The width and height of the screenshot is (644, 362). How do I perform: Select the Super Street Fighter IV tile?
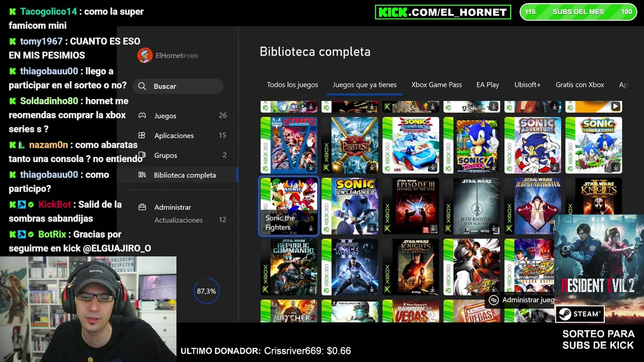point(529,266)
